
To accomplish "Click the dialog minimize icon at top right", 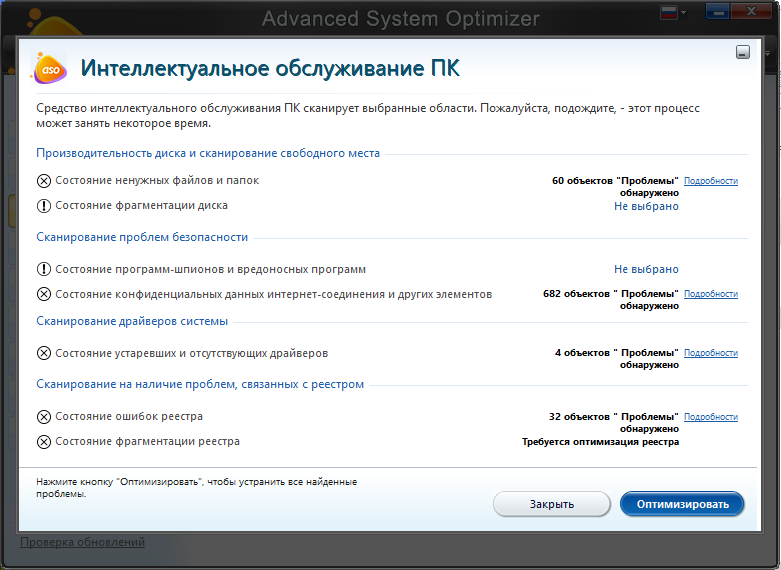I will 743,52.
